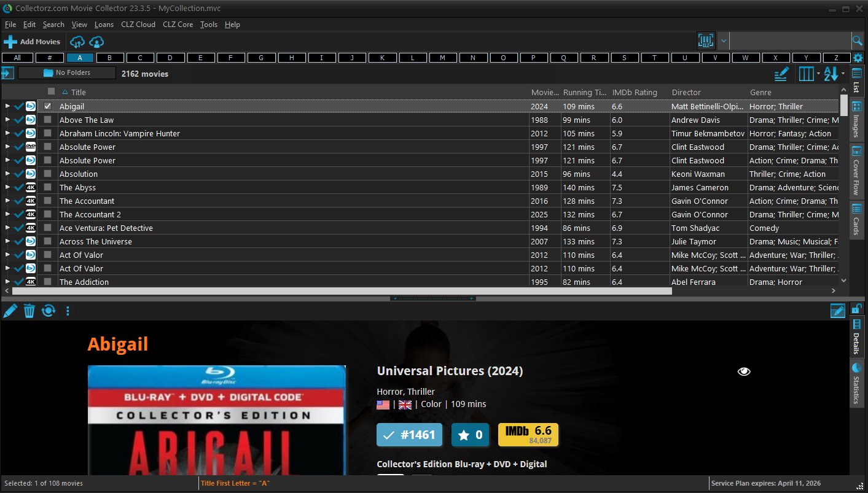The image size is (868, 493).
Task: Expand The Accountant 2 row arrow
Action: click(7, 214)
